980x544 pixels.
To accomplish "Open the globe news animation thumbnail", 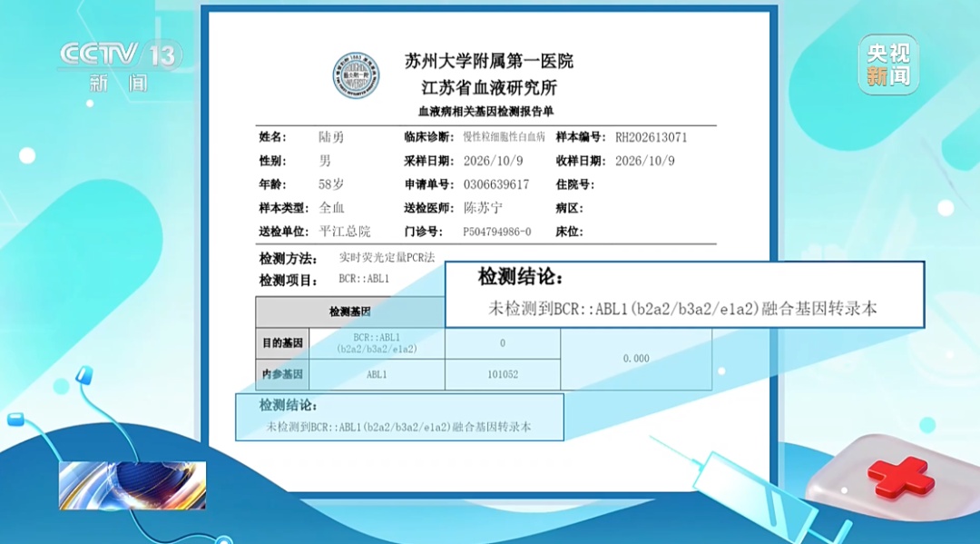I will (x=132, y=485).
